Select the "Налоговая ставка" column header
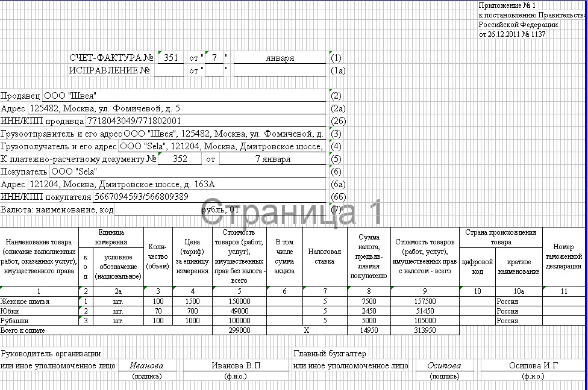This screenshot has width=588, height=390. click(x=325, y=256)
